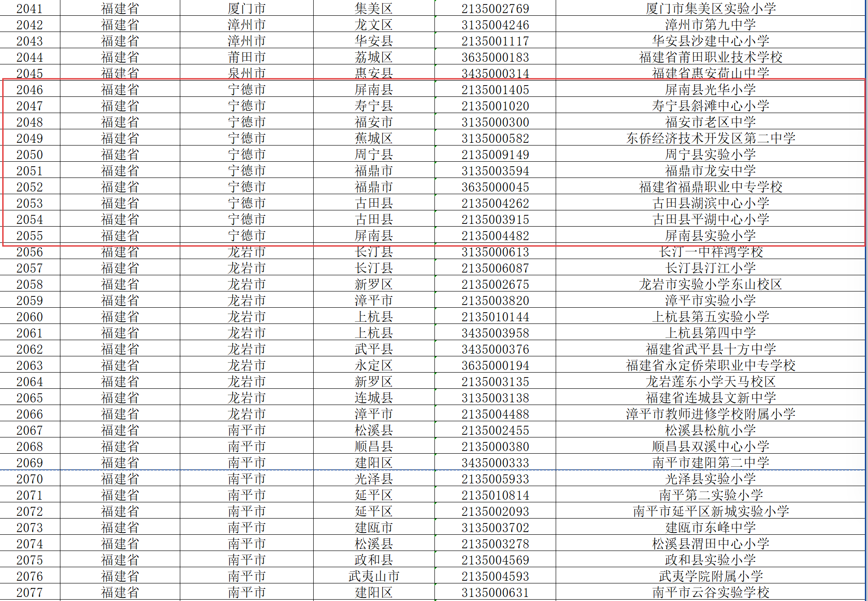868x601 pixels.
Task: Click row number 2075
Action: pos(30,560)
